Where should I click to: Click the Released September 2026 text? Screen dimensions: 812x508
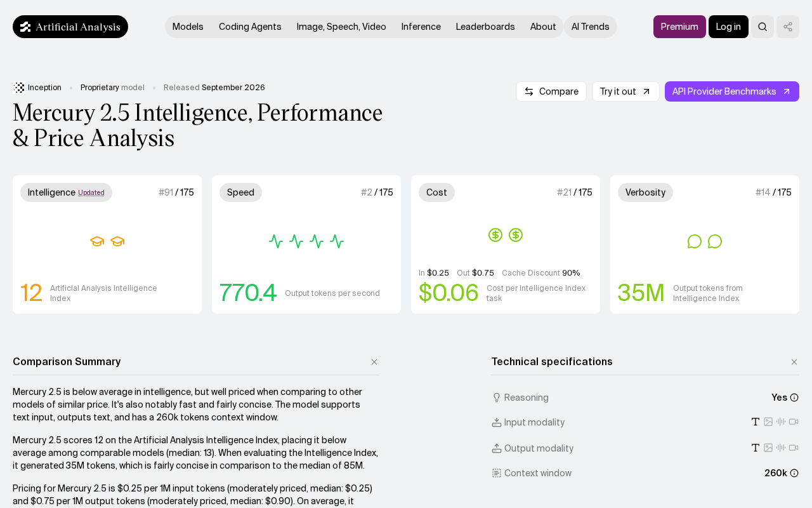pyautogui.click(x=214, y=88)
